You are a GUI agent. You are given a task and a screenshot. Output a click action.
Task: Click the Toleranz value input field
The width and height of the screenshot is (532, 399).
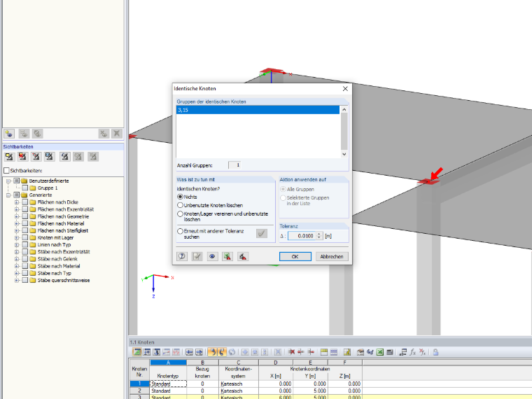(302, 236)
